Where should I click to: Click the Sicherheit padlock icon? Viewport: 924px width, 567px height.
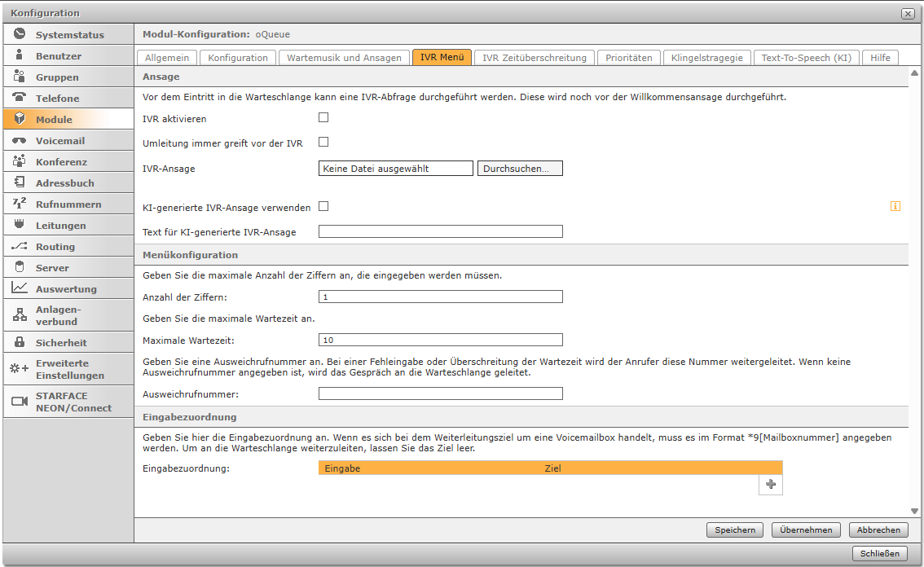click(x=20, y=342)
